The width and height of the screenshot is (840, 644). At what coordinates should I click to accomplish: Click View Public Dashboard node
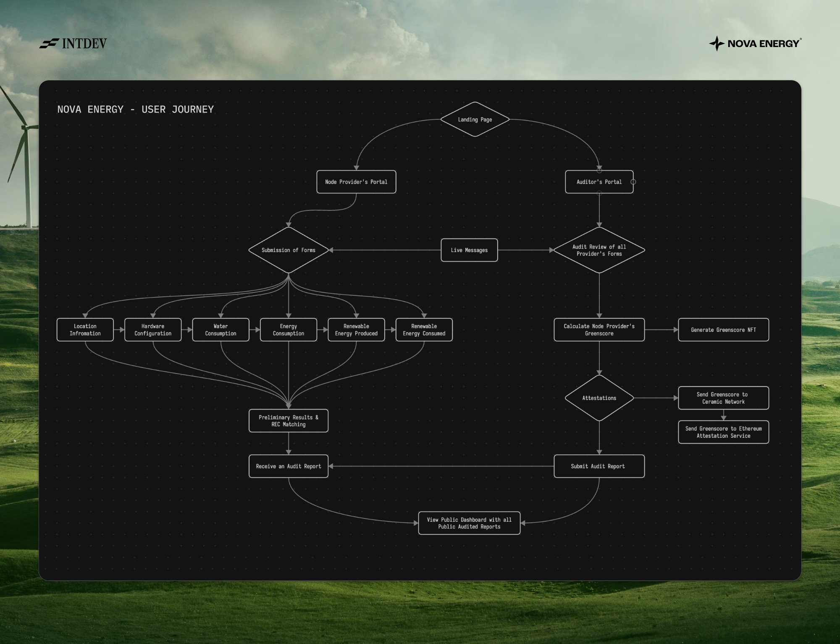click(469, 523)
